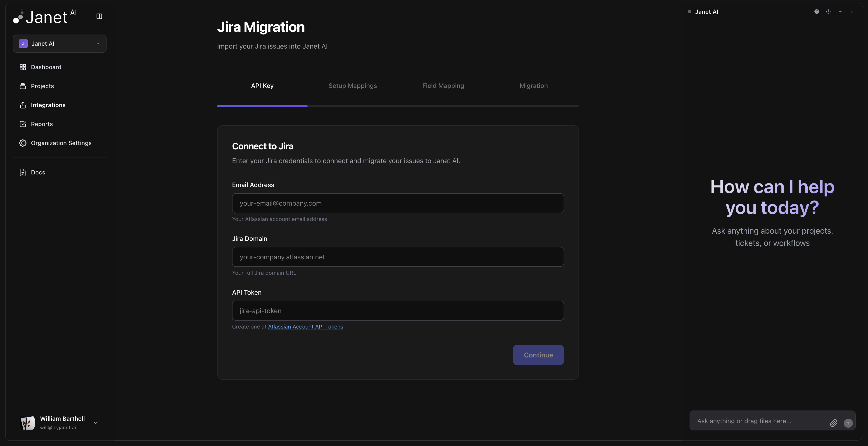Open the Setup Mappings step
868x446 pixels.
pyautogui.click(x=352, y=85)
